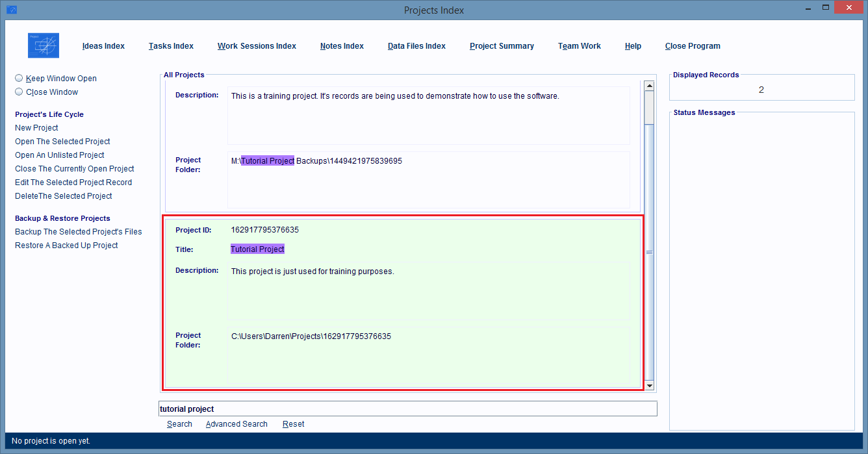Screen dimensions: 868x454
Task: Select the Keep Window Open radio button
Action: pyautogui.click(x=19, y=78)
